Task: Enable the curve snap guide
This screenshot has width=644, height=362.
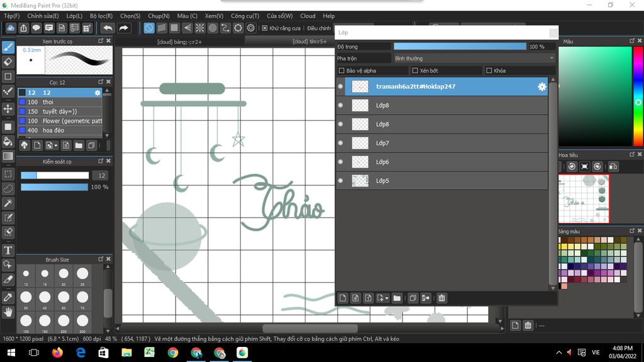Action: click(x=226, y=28)
